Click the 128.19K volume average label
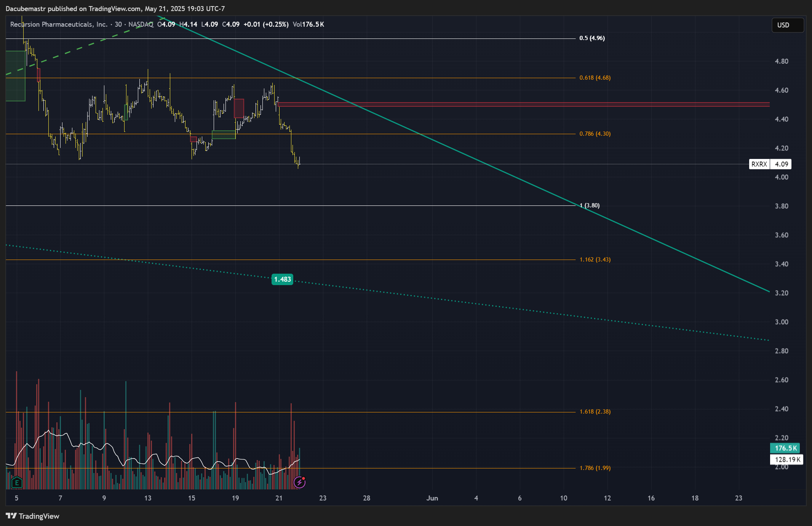Screen dimensions: 812x526 click(x=787, y=460)
